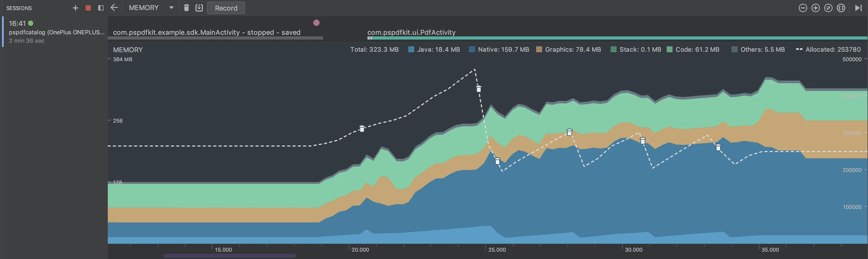Select the pspdfcatalog 16:41 session
Viewport: 868px width, 259px height.
coord(54,32)
